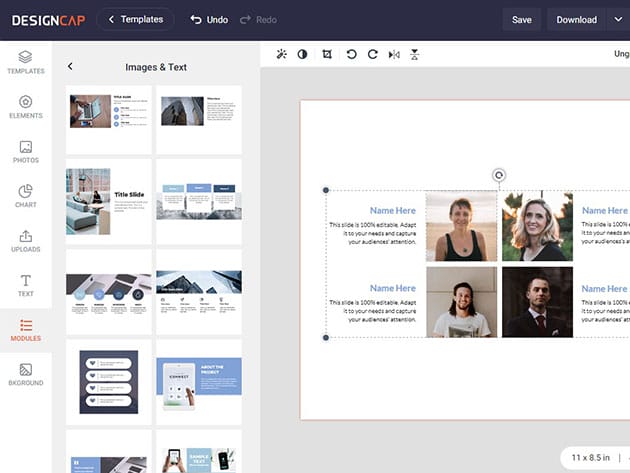Rotate the selection counterclockwise
This screenshot has height=473, width=630.
click(351, 54)
